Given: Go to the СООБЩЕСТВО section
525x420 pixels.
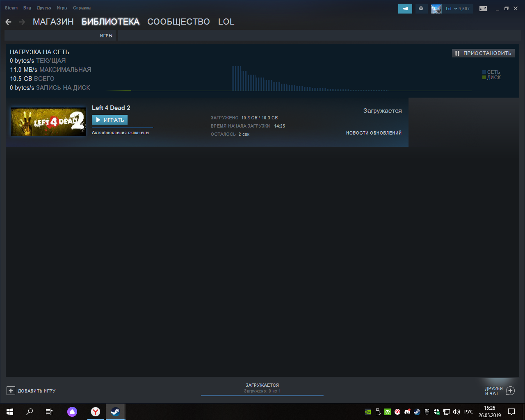Looking at the screenshot, I should [178, 22].
